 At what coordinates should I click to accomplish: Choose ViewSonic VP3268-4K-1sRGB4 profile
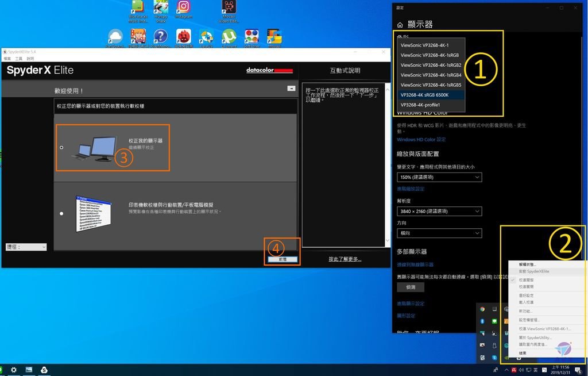point(431,75)
